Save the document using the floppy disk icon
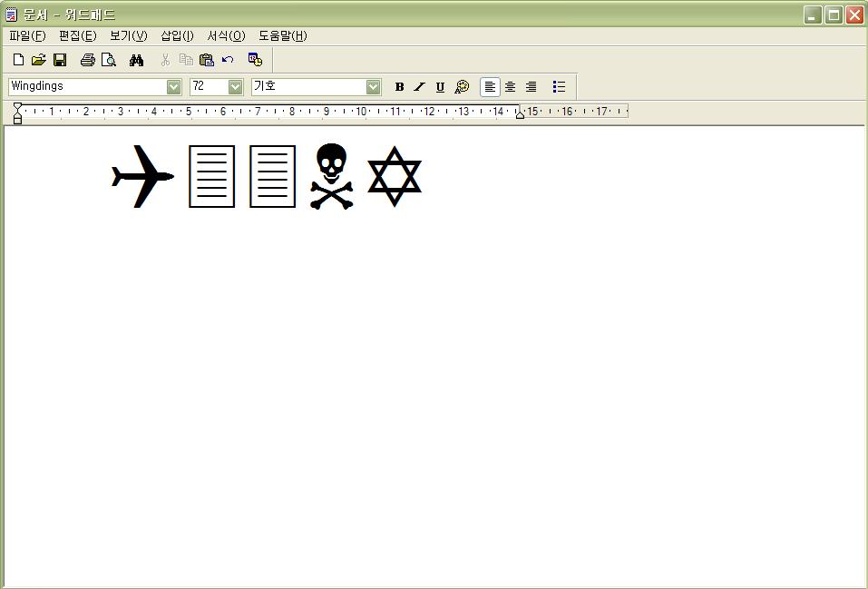This screenshot has width=868, height=589. tap(60, 60)
